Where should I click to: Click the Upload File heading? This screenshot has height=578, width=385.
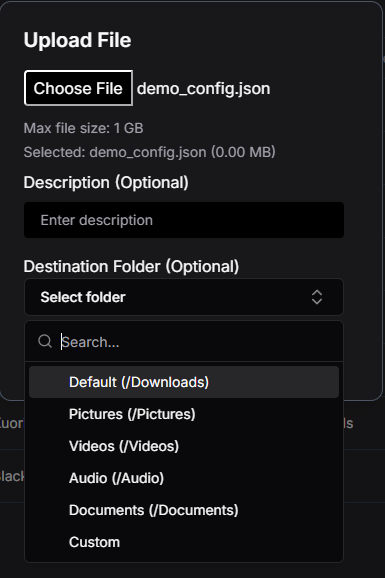click(77, 40)
